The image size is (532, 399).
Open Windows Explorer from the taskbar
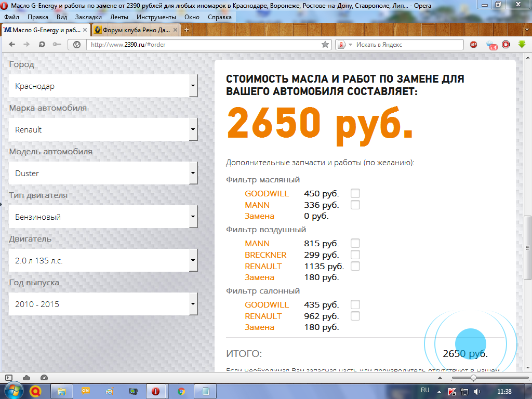pos(61,392)
